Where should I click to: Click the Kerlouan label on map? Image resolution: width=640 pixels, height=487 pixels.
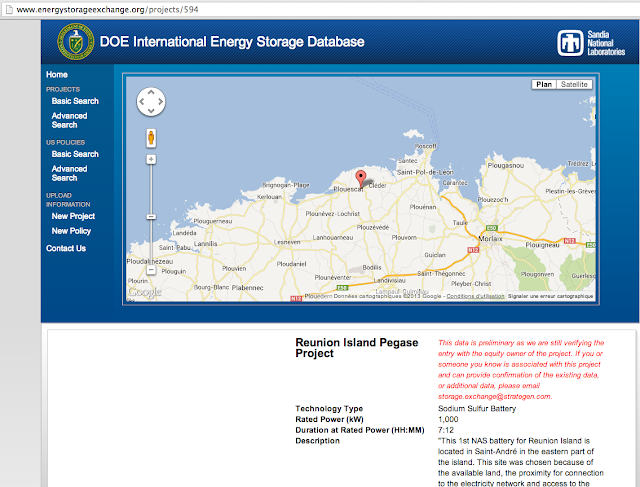click(x=269, y=197)
